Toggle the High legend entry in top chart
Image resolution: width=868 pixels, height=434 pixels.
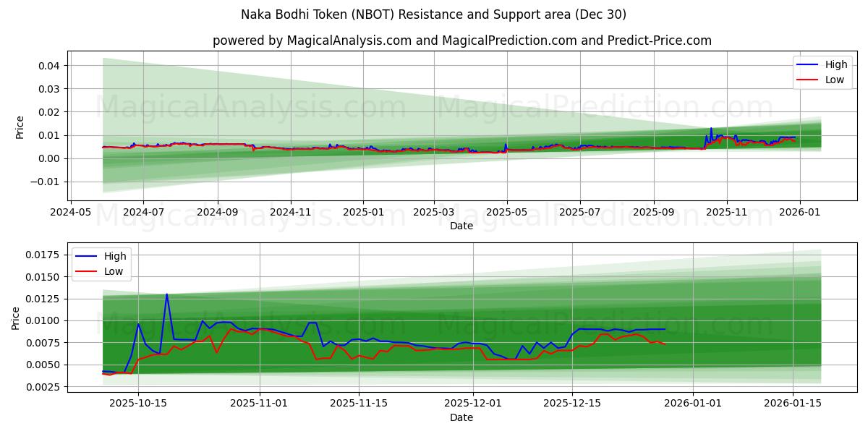click(821, 64)
